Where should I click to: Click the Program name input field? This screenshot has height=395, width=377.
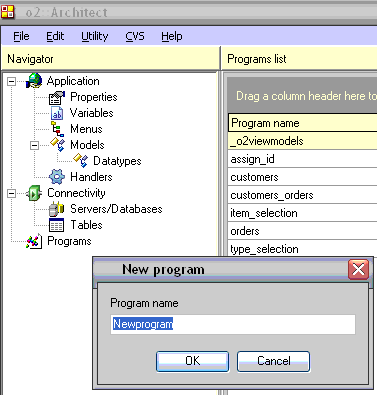[233, 324]
